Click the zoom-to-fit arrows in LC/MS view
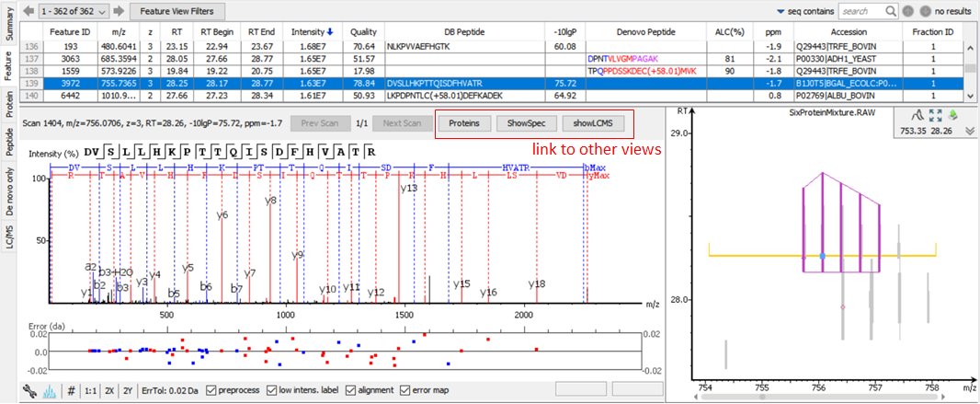The image size is (980, 404). pos(936,115)
